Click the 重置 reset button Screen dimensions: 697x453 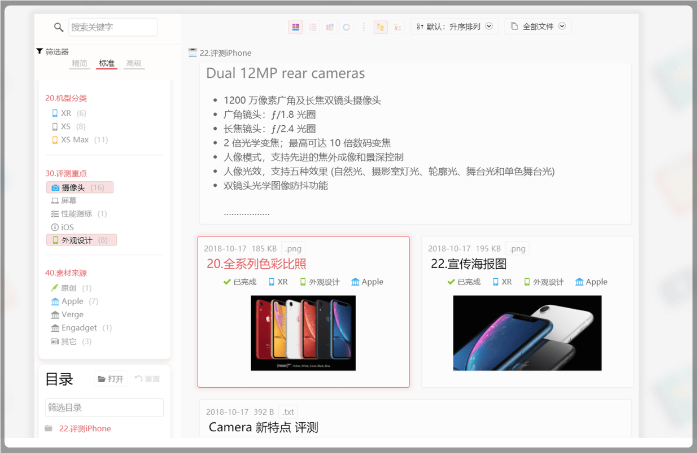tap(147, 379)
